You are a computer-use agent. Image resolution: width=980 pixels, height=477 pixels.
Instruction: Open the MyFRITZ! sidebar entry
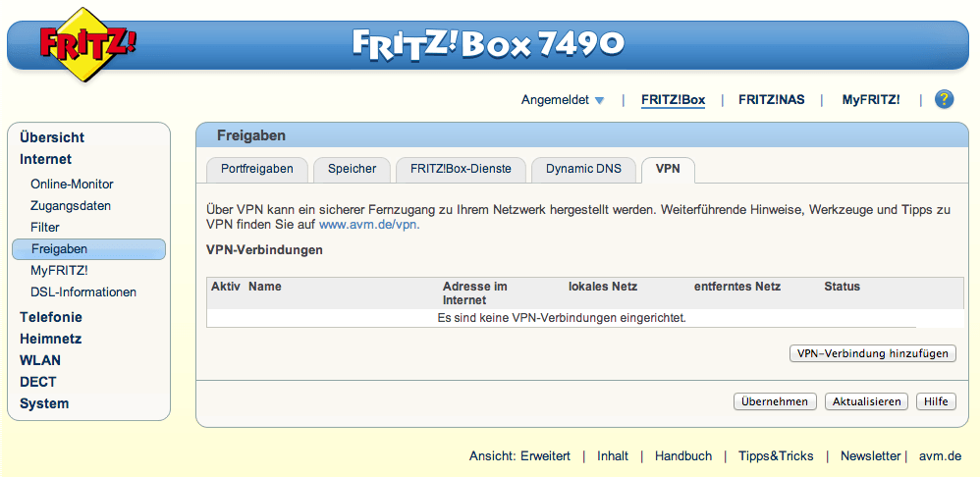59,270
